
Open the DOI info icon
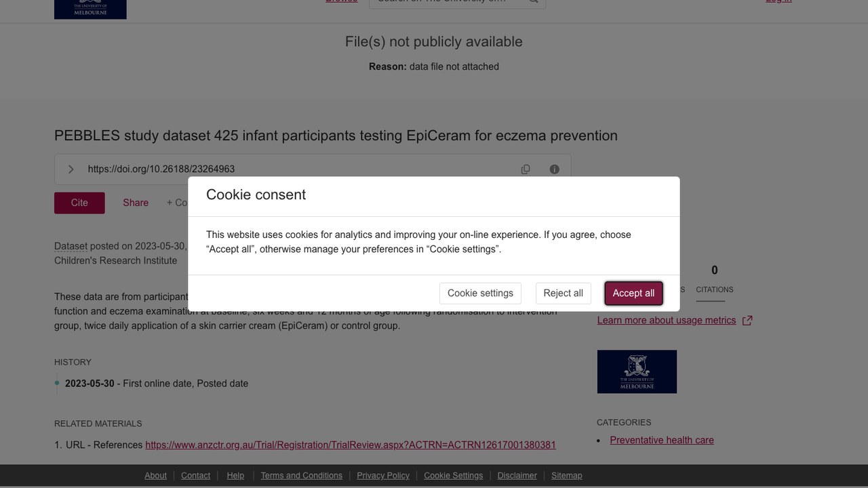point(555,169)
